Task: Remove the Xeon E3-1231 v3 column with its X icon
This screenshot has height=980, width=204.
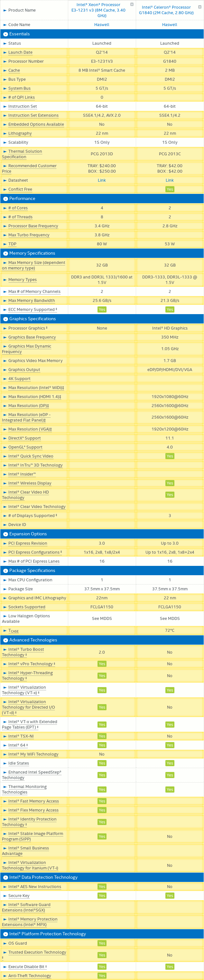Action: pyautogui.click(x=132, y=5)
